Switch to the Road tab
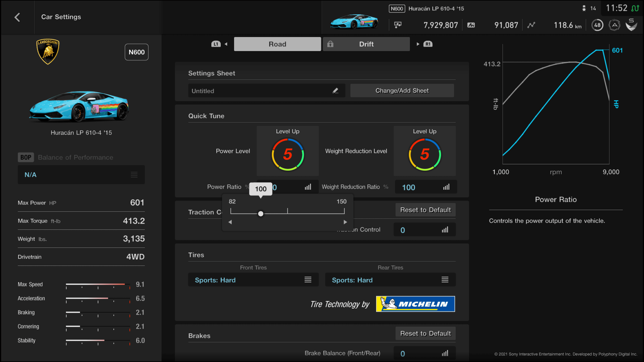Image resolution: width=644 pixels, height=362 pixels. [x=277, y=44]
